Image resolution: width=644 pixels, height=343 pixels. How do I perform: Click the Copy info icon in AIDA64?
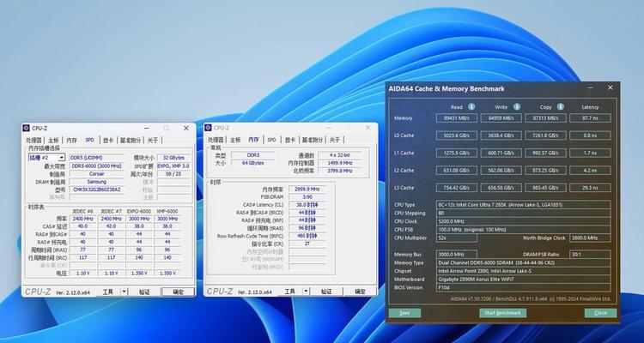point(561,106)
